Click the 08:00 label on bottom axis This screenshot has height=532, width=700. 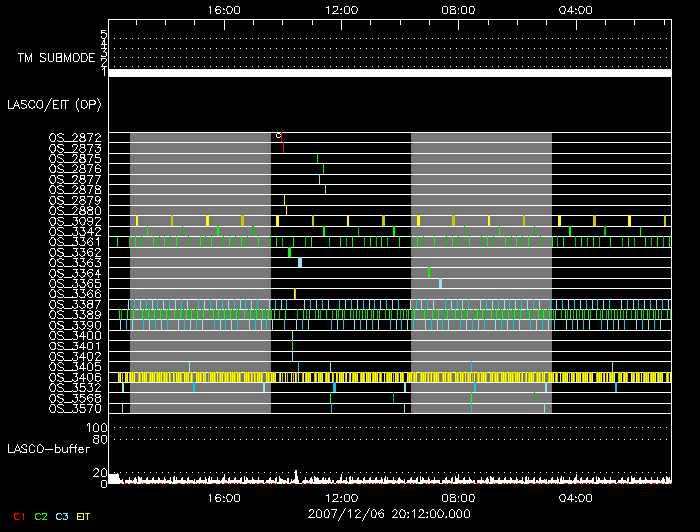click(459, 498)
